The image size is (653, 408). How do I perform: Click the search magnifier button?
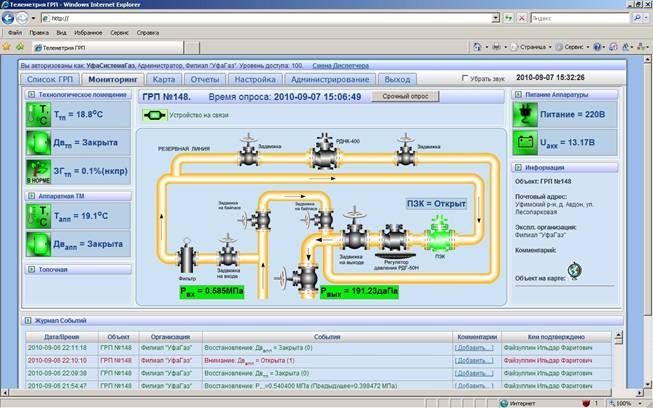click(636, 18)
